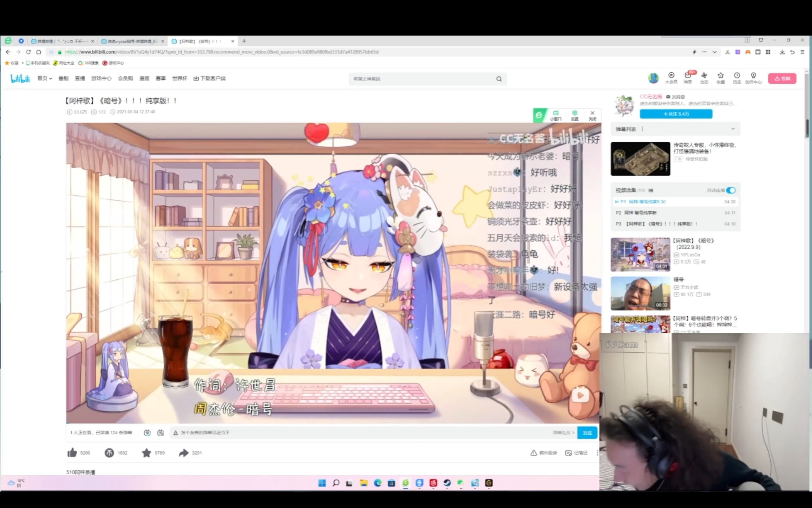This screenshot has height=508, width=812.
Task: Open 会员购 nav item
Action: [125, 78]
